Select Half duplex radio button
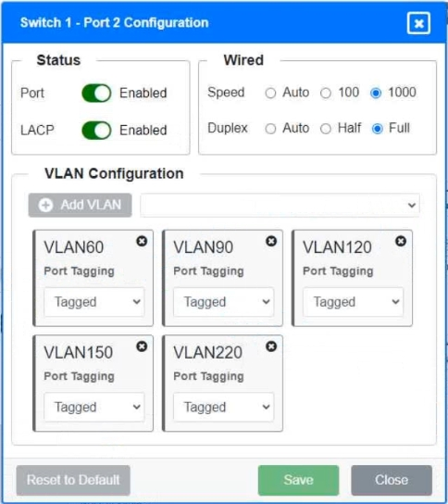 [x=326, y=129]
